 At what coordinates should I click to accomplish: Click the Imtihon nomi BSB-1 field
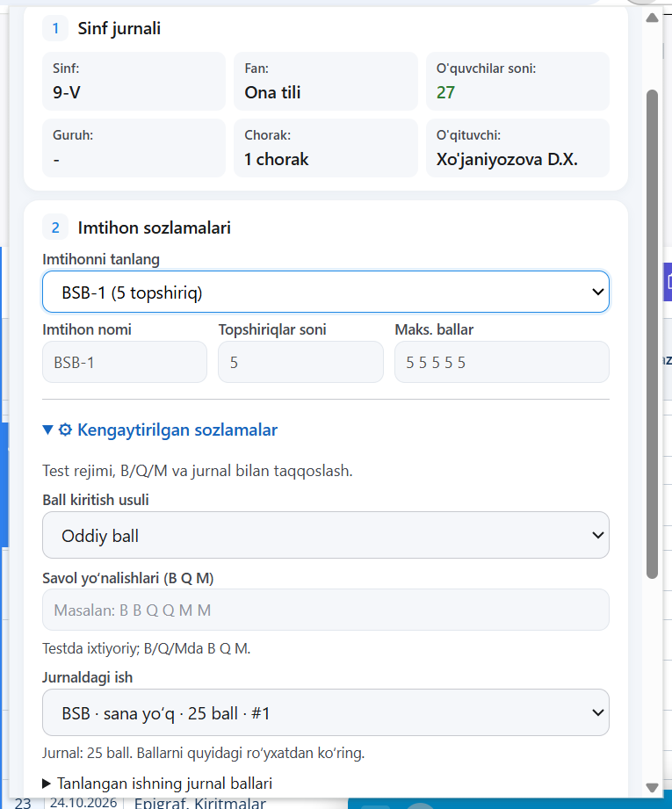(x=125, y=362)
